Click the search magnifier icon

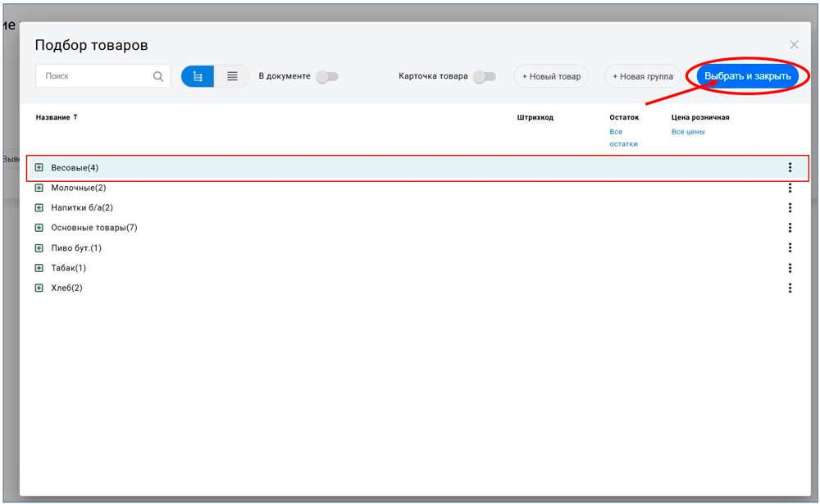tap(158, 77)
